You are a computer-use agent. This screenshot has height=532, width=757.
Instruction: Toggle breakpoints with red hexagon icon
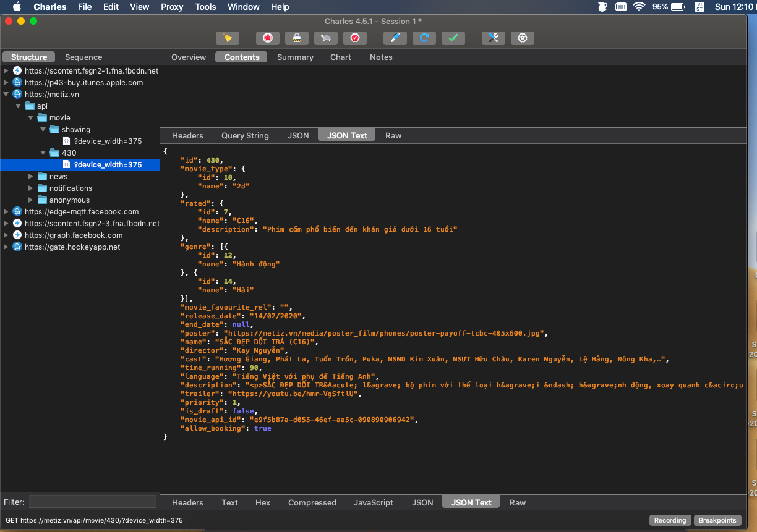pyautogui.click(x=355, y=38)
